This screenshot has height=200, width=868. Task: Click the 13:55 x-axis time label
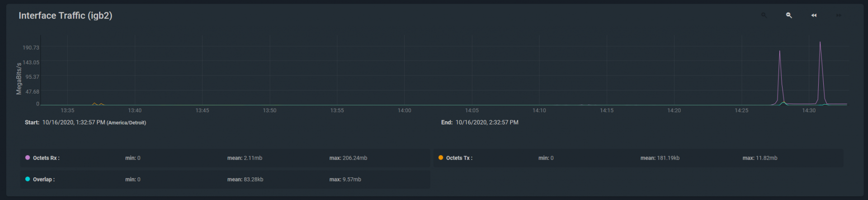[337, 110]
